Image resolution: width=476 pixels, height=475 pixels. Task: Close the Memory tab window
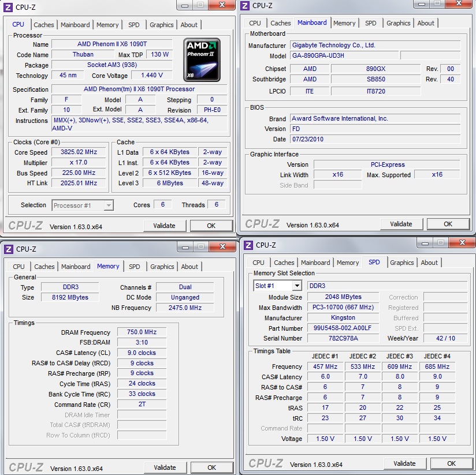222,246
